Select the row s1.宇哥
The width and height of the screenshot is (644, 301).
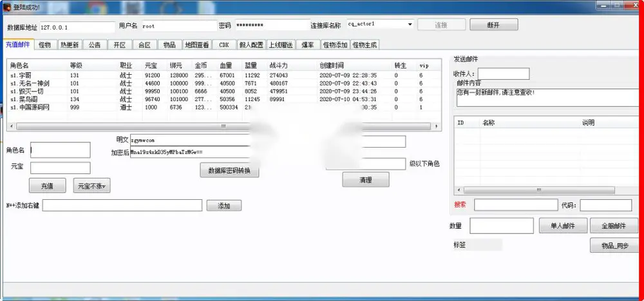click(224, 75)
